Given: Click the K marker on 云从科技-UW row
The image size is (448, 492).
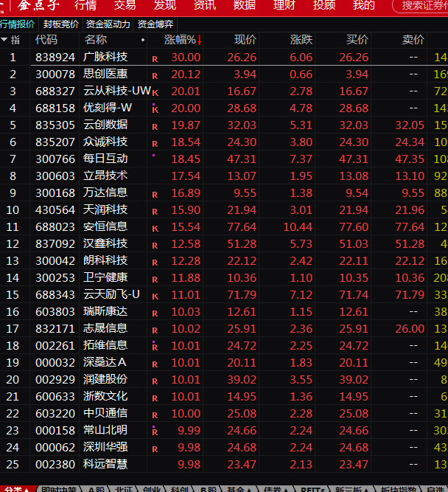Looking at the screenshot, I should point(155,93).
